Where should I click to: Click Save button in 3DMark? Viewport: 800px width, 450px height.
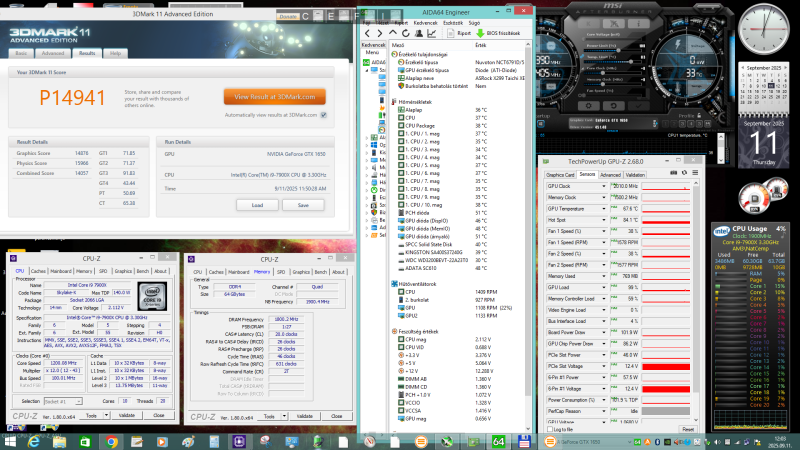[x=303, y=205]
